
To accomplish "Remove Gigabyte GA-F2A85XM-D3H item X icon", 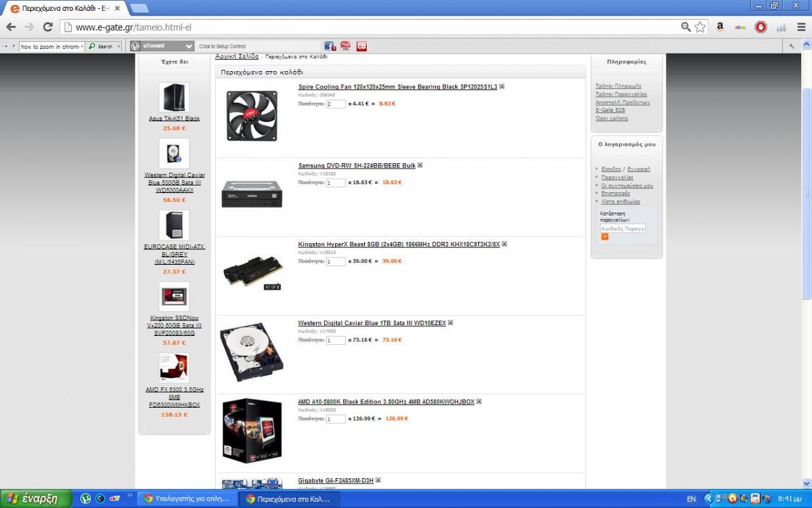I will click(x=378, y=480).
